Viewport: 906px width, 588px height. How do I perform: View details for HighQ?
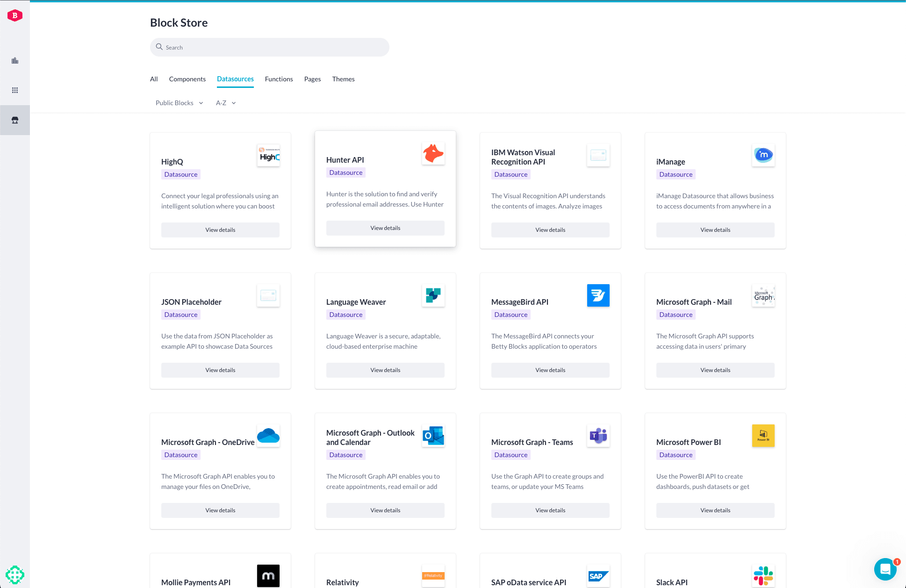221,230
